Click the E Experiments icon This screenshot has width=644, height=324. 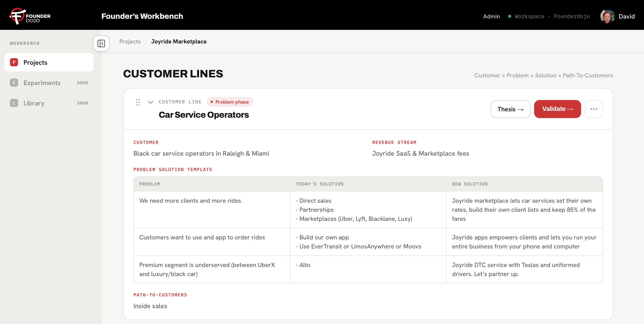click(x=14, y=83)
